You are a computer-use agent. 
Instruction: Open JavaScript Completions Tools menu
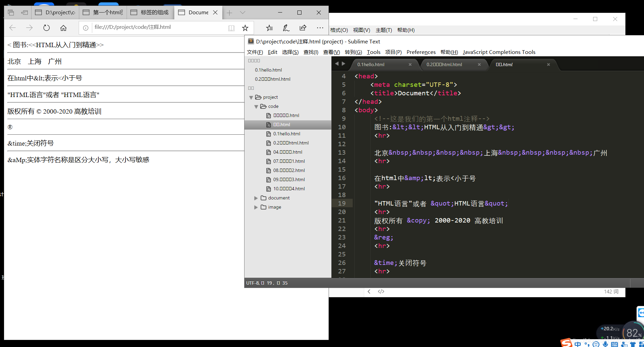tap(499, 52)
